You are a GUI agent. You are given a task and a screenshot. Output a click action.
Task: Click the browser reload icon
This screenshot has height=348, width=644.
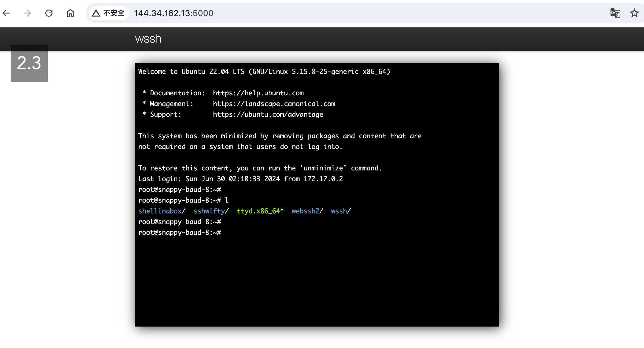click(49, 13)
